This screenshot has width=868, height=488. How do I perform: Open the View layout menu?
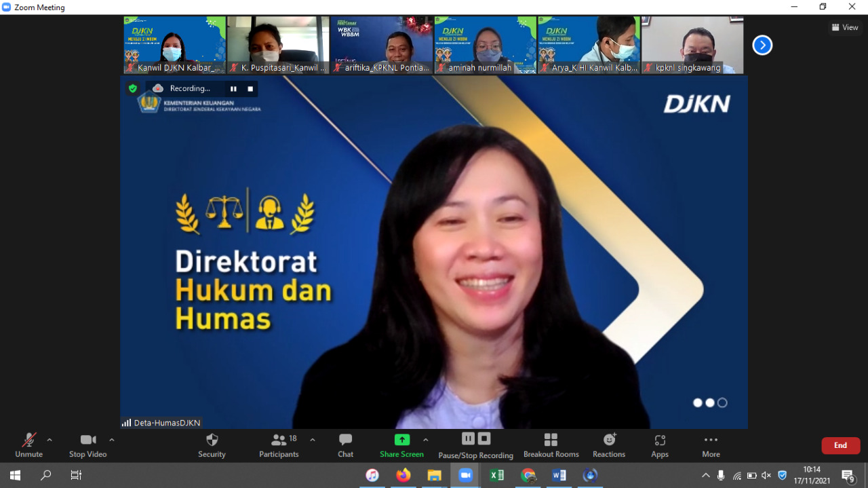(845, 28)
